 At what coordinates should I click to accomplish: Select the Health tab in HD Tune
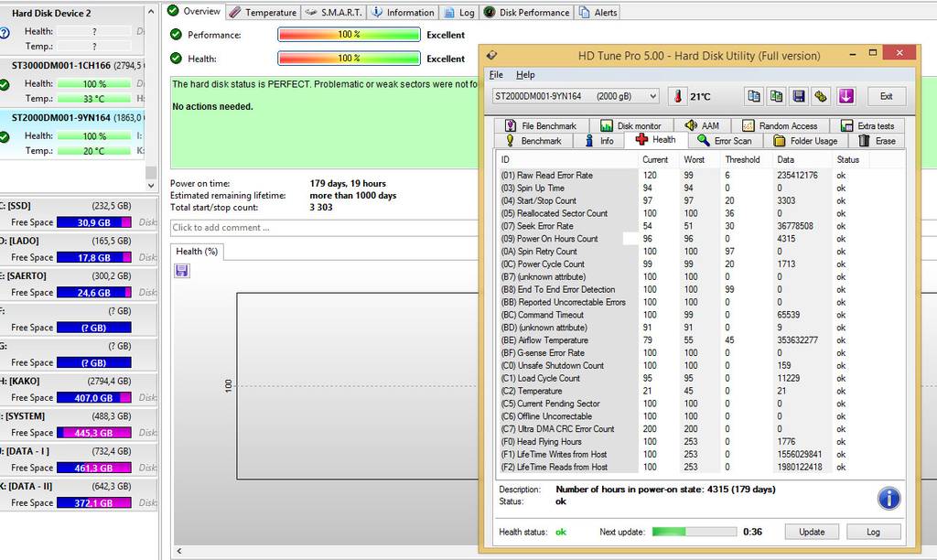656,140
